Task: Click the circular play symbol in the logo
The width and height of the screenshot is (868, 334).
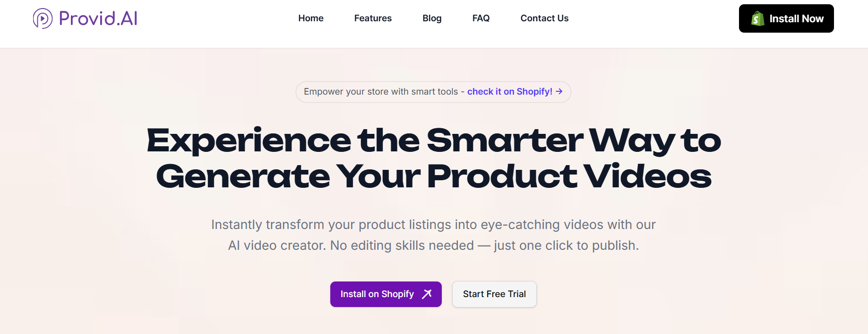Action: 43,18
